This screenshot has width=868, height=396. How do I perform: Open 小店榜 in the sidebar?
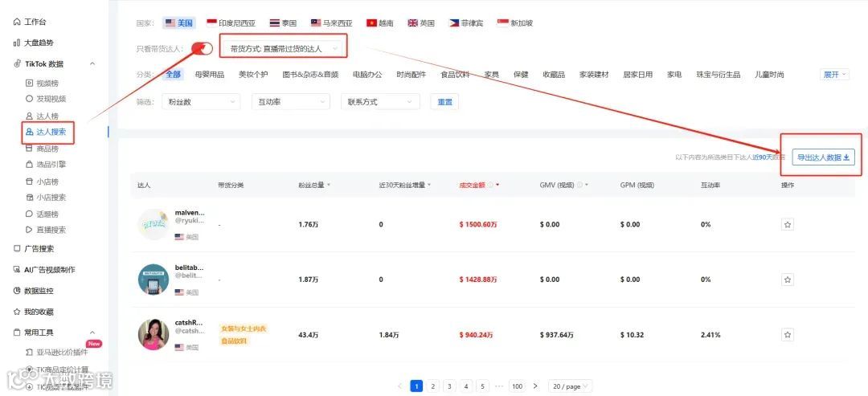[42, 182]
